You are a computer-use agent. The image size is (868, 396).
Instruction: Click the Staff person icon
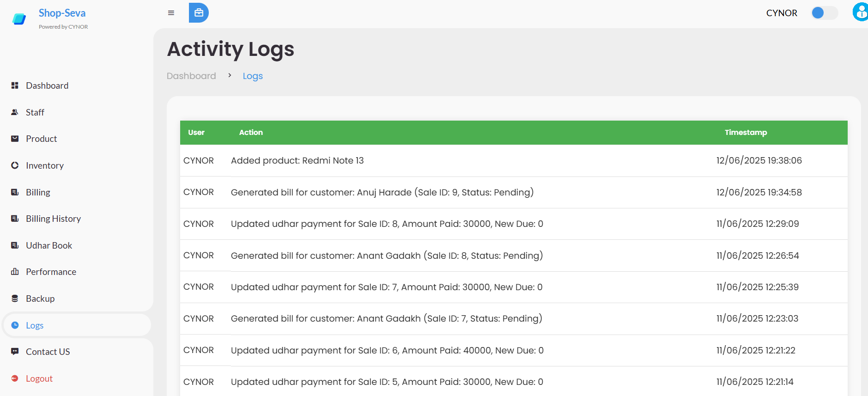pos(15,112)
